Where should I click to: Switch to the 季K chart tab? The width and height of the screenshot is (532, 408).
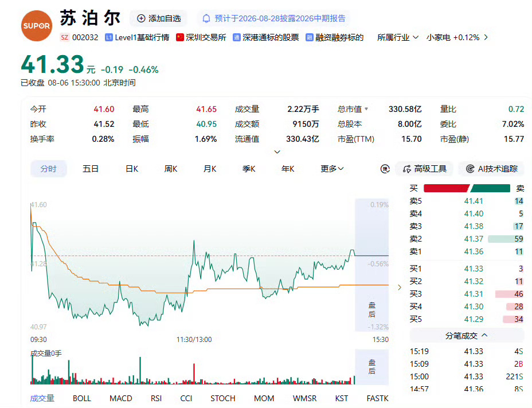pos(249,169)
